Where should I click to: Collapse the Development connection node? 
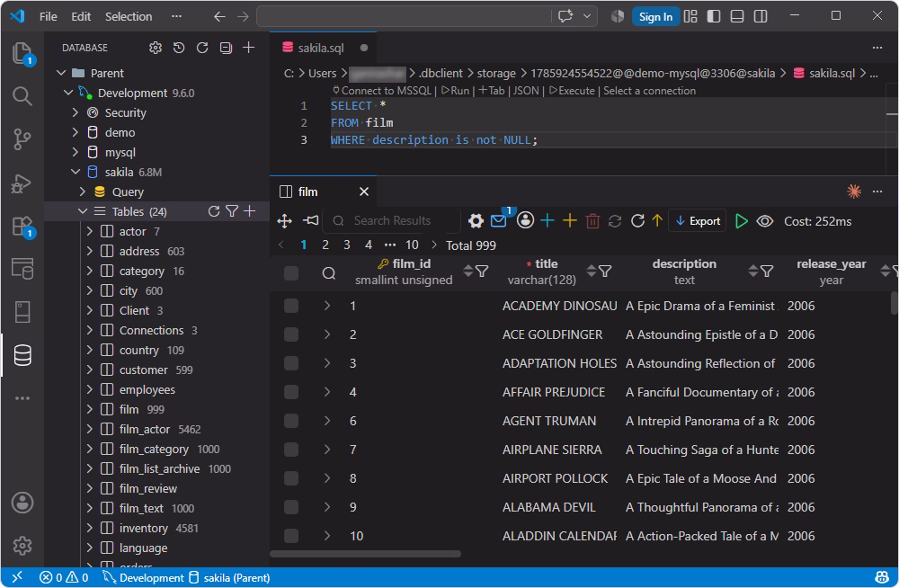click(68, 93)
